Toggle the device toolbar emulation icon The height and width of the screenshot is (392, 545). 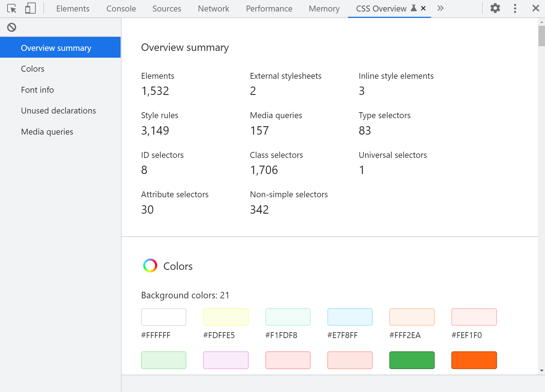pos(30,9)
